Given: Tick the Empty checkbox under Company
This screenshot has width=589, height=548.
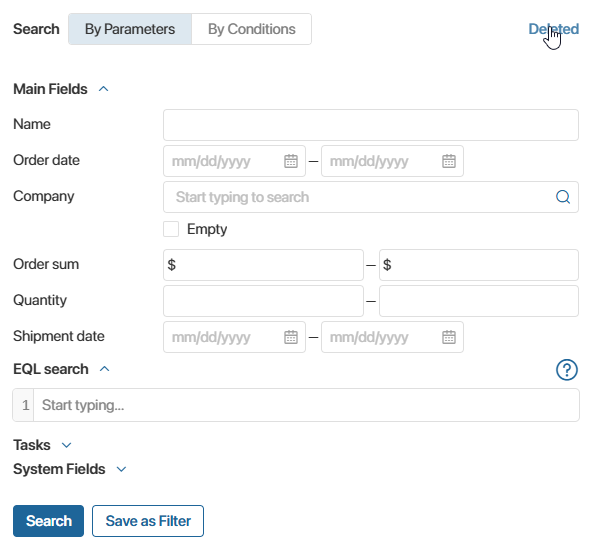Looking at the screenshot, I should [x=171, y=229].
